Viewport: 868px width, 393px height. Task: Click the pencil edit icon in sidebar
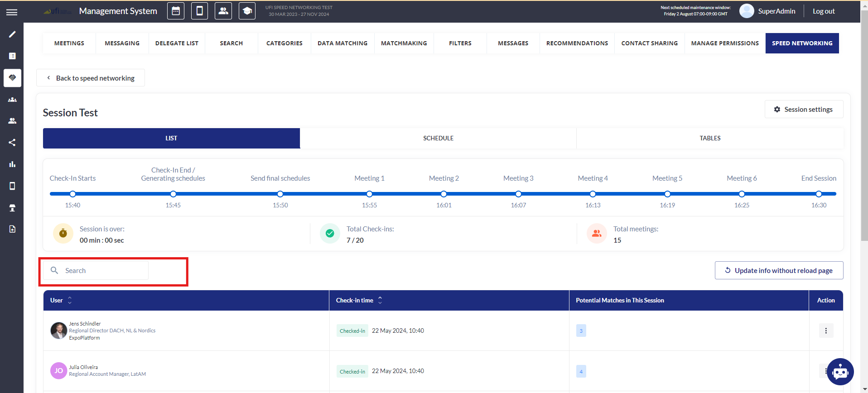(x=12, y=34)
